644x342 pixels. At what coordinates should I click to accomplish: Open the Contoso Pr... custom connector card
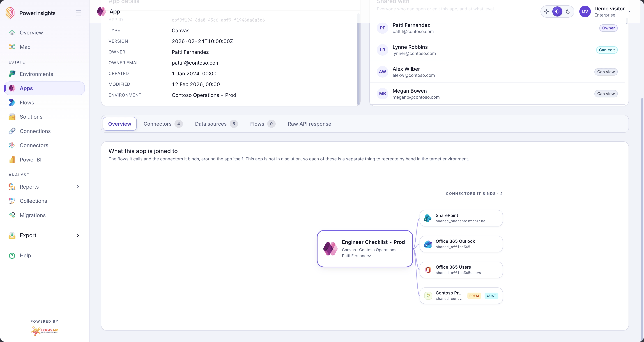(x=461, y=296)
